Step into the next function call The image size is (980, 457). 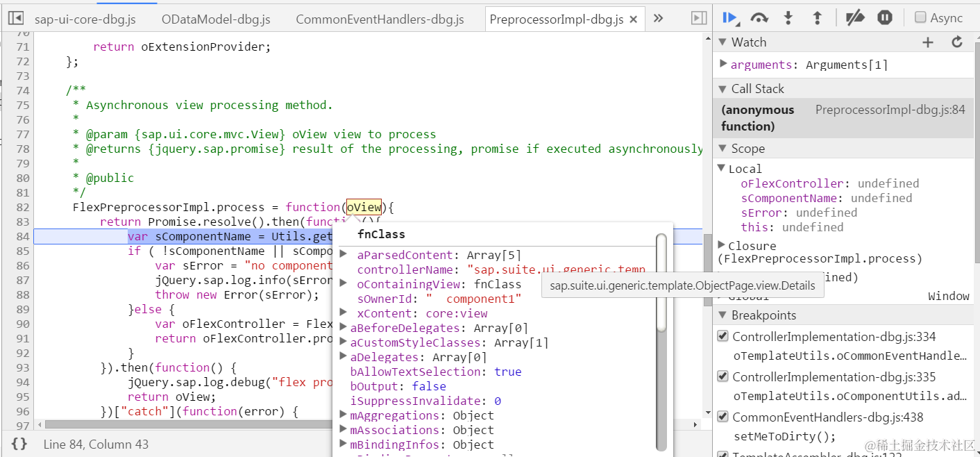(x=788, y=18)
